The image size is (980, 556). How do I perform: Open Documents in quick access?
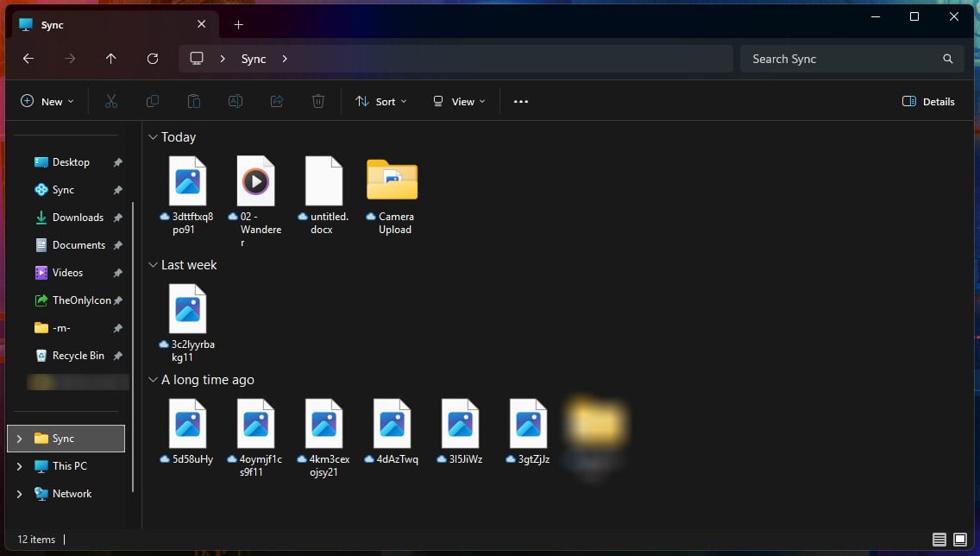click(x=79, y=244)
